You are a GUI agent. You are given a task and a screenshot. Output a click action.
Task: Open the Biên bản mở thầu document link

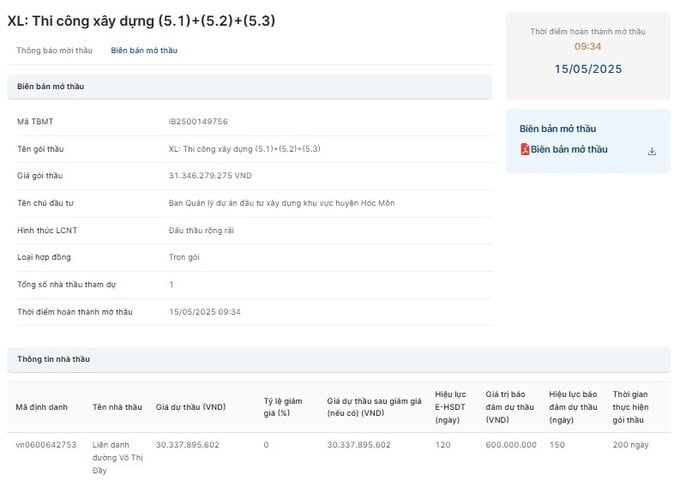coord(569,149)
